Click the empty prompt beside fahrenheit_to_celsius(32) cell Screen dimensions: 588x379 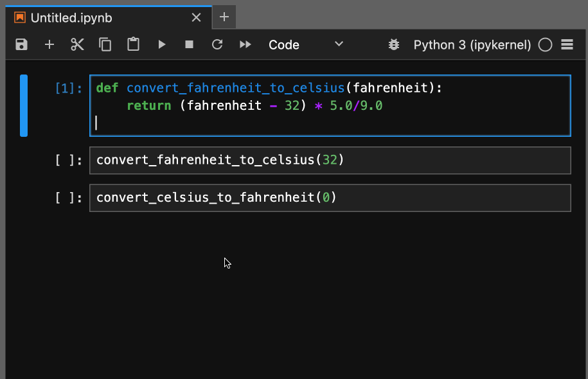(x=69, y=161)
